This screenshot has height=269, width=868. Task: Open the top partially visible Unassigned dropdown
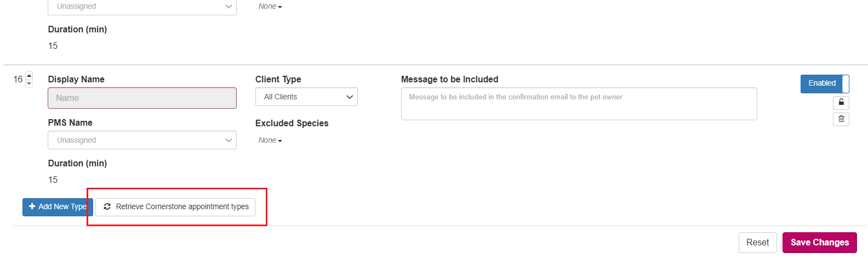point(142,7)
